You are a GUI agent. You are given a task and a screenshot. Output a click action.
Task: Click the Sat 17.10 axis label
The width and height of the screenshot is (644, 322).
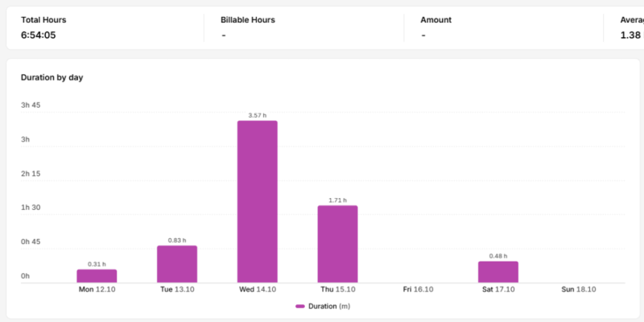pyautogui.click(x=498, y=290)
